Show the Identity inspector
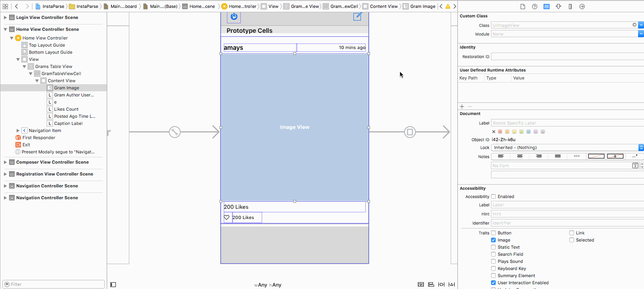Image resolution: width=644 pixels, height=289 pixels. click(x=546, y=6)
